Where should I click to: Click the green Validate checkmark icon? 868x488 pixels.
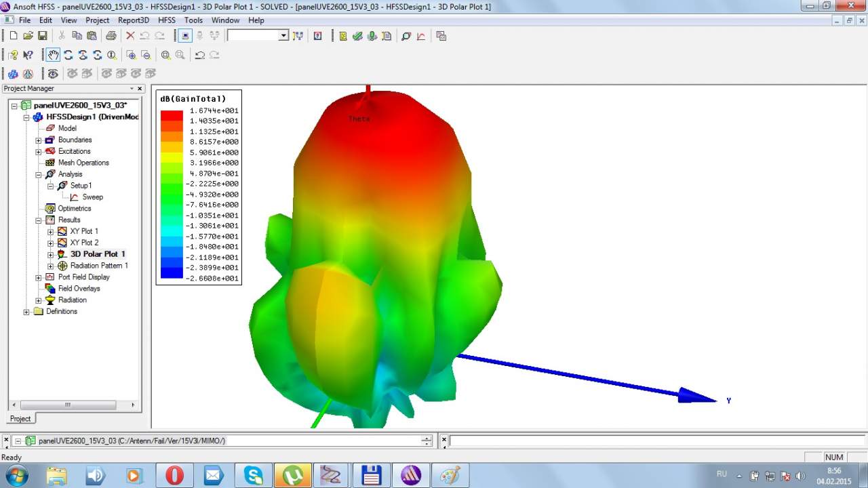point(357,36)
